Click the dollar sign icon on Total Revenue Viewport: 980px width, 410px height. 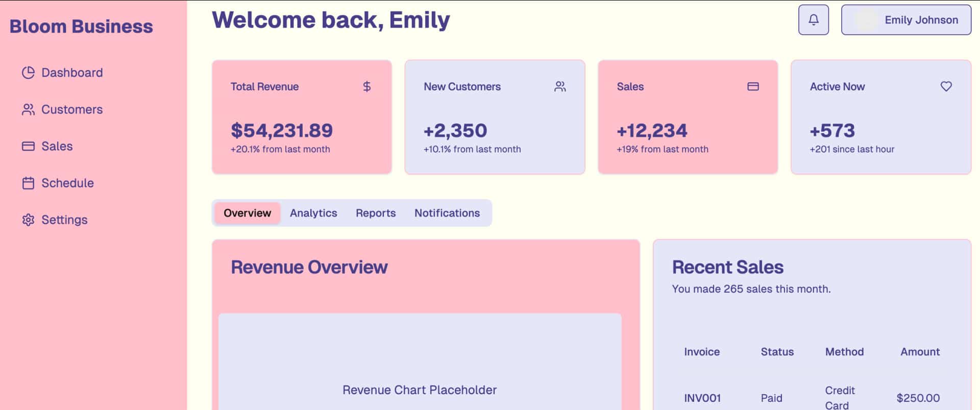coord(366,87)
